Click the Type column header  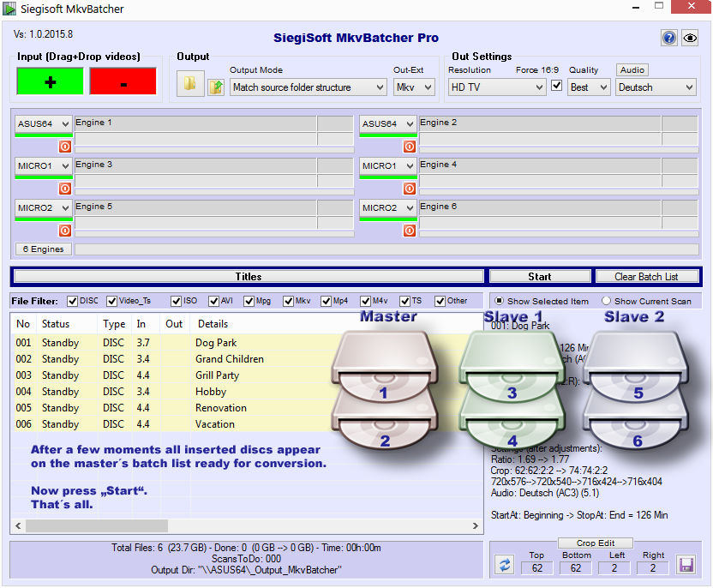tap(114, 324)
